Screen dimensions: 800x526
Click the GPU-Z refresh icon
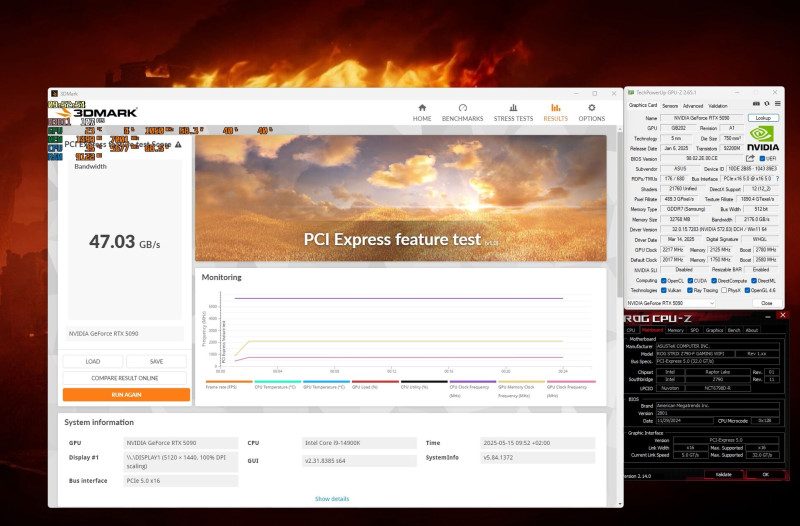click(x=767, y=104)
